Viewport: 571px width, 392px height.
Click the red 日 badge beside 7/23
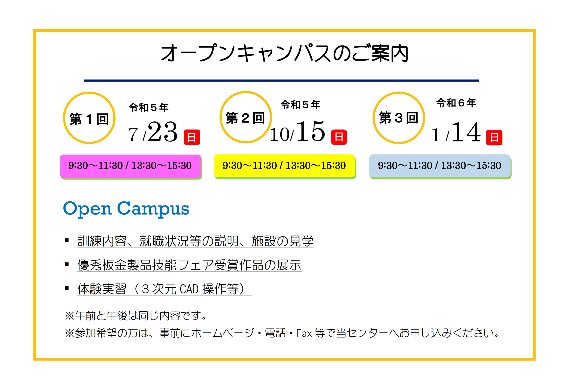click(x=192, y=137)
